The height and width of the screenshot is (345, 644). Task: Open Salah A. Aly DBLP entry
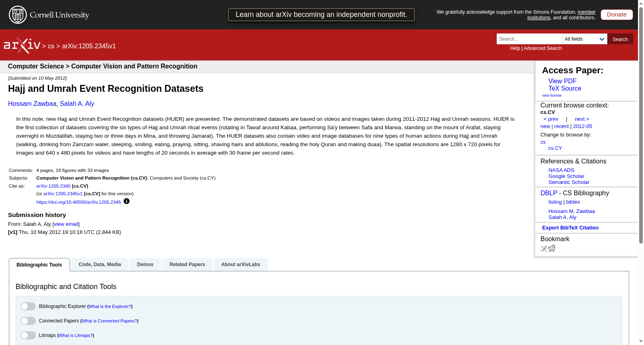pyautogui.click(x=562, y=217)
